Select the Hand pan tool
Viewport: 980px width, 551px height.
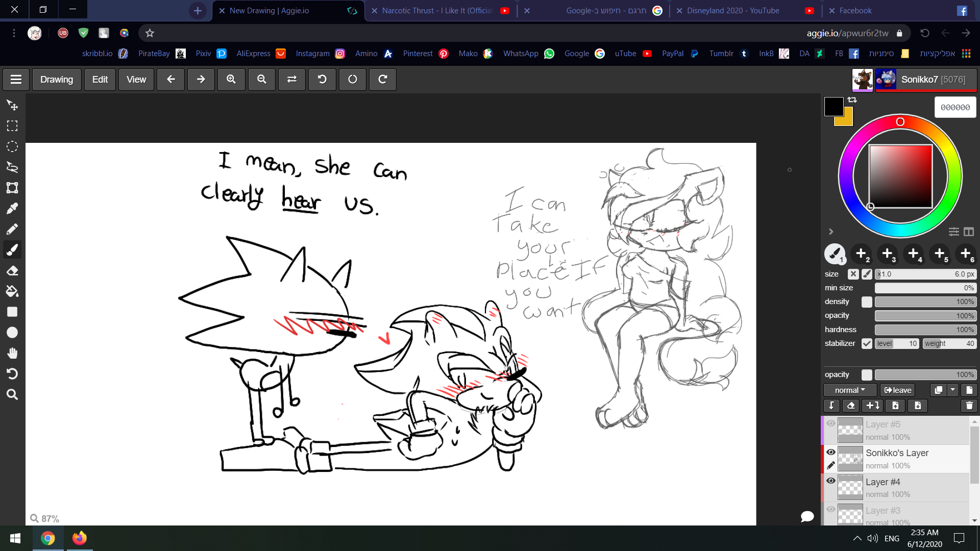tap(12, 353)
